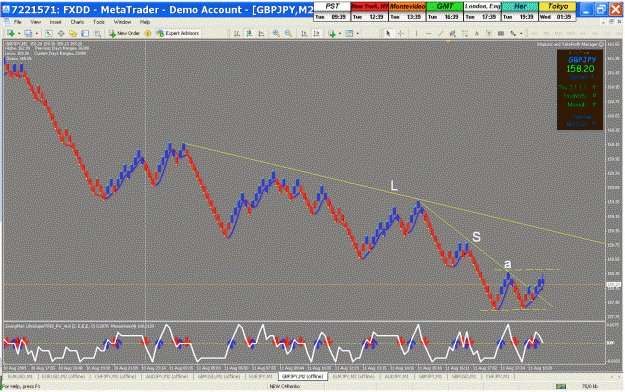The height and width of the screenshot is (392, 625).
Task: Switch to GBPUSD,M2 (offline) chart tab
Action: click(x=218, y=376)
